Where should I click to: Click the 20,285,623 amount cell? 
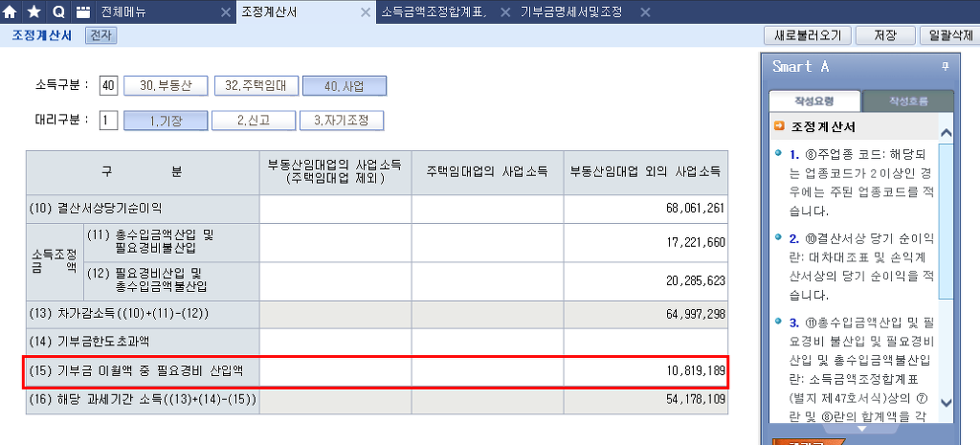click(x=646, y=281)
